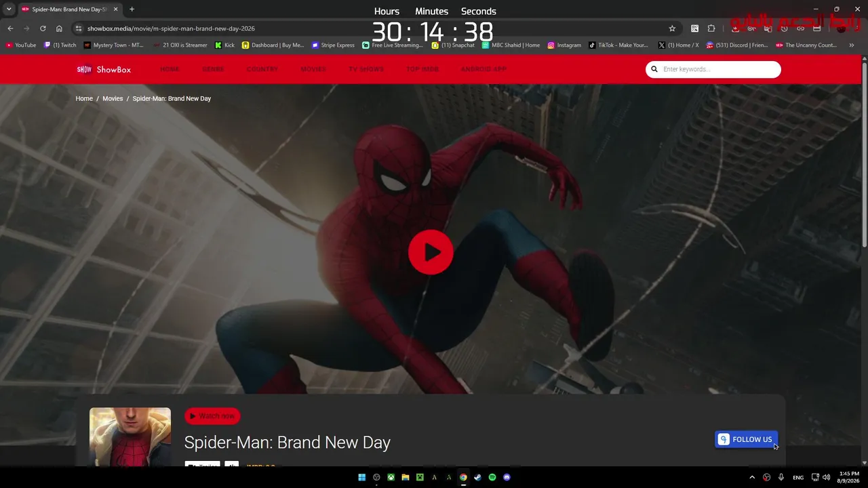Open the Discord Friends bookmark
Image resolution: width=868 pixels, height=488 pixels.
coord(737,45)
